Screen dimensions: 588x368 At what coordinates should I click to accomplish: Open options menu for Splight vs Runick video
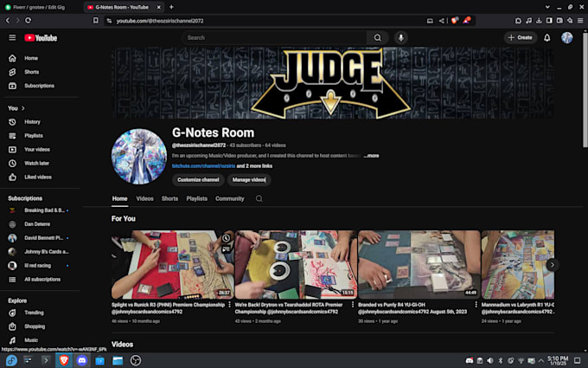click(229, 305)
